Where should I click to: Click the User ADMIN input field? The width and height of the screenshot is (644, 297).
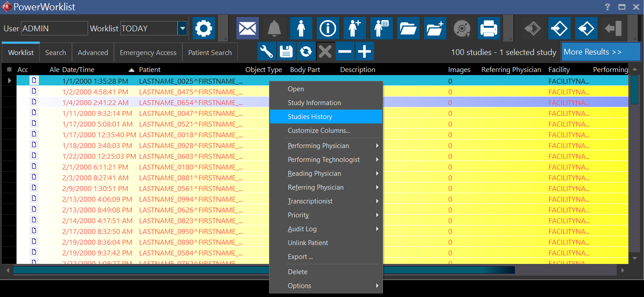coord(54,29)
